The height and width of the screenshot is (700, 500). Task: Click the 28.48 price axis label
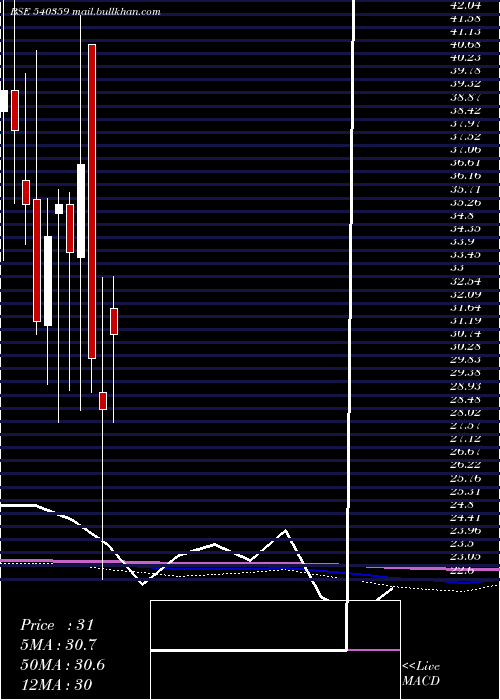pyautogui.click(x=466, y=399)
